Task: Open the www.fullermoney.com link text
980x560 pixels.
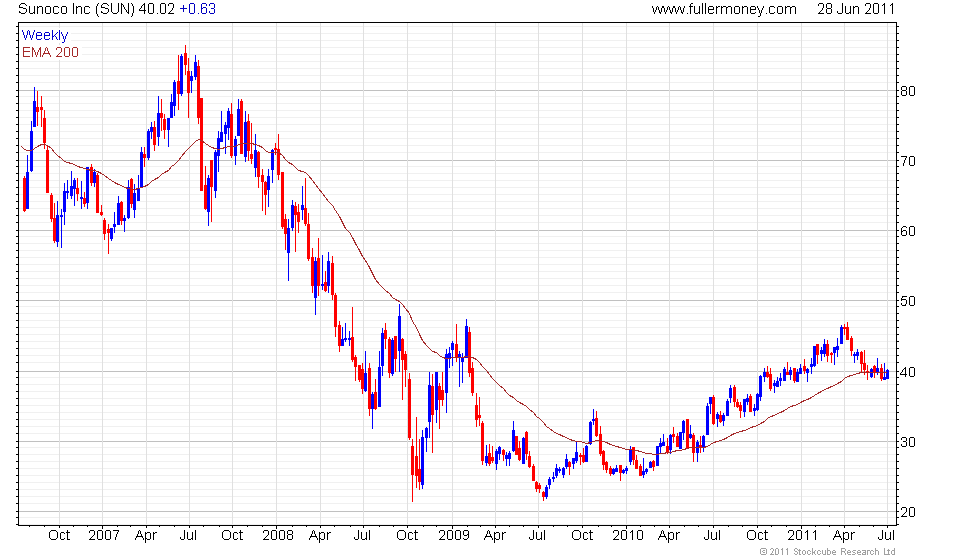Action: [724, 9]
